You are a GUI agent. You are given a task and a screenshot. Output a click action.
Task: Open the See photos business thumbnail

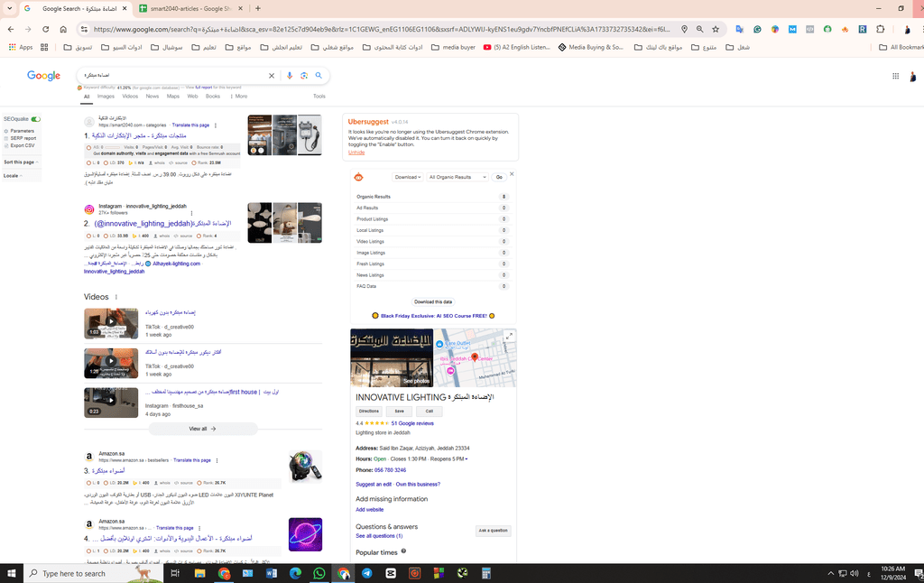click(x=392, y=357)
